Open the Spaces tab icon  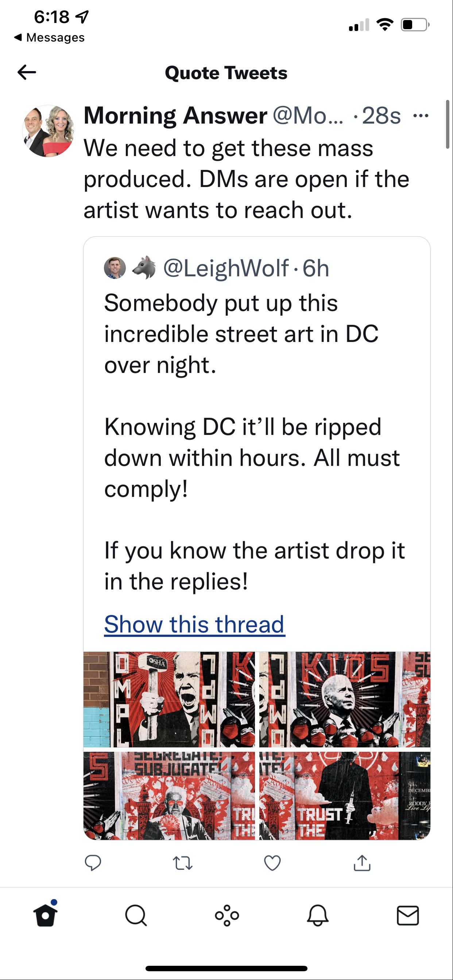227,915
